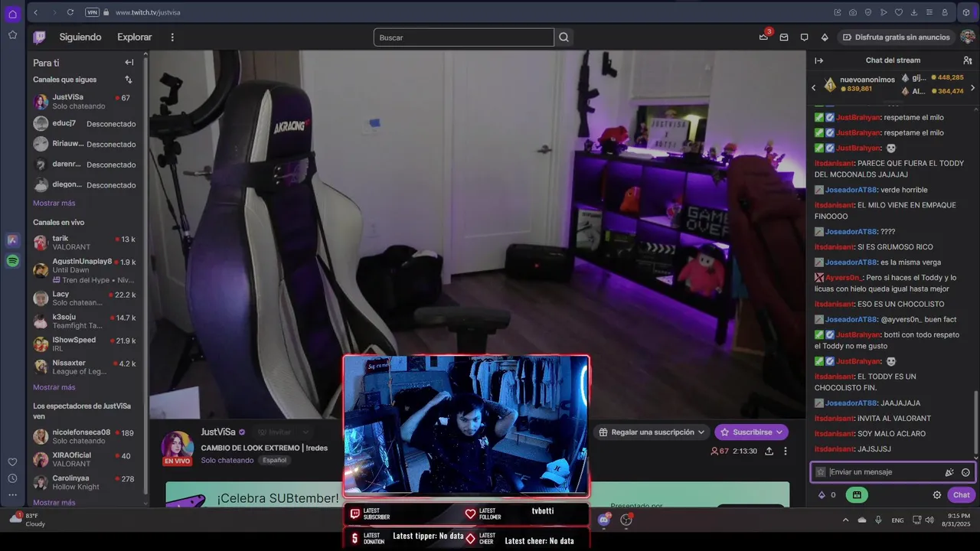Open the user profile avatar menu
Screen dimensions: 980x551
[x=968, y=37]
